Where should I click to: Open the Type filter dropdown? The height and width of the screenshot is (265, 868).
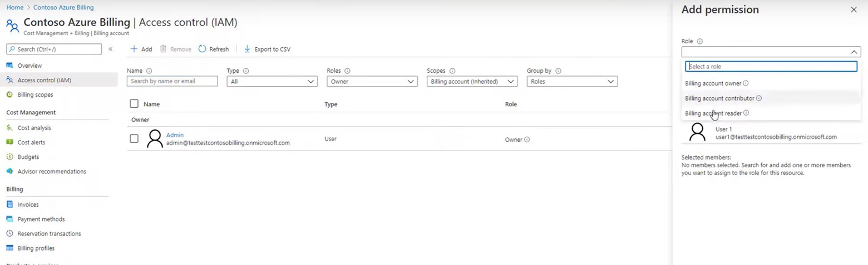[x=272, y=82]
